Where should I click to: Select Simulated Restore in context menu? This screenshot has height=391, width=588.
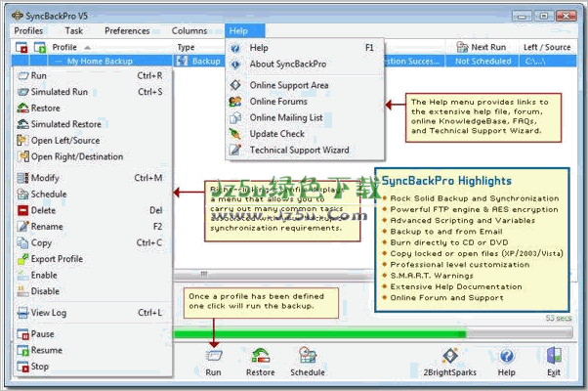click(x=92, y=124)
